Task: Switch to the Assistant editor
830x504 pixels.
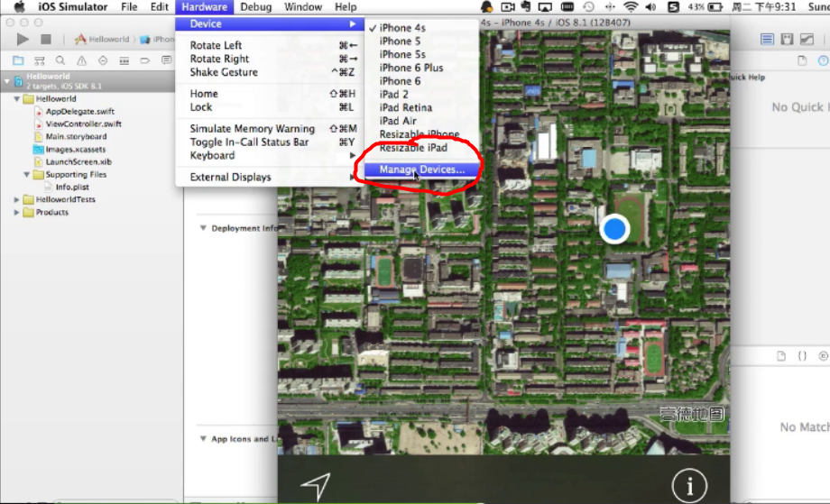Action: coord(787,39)
